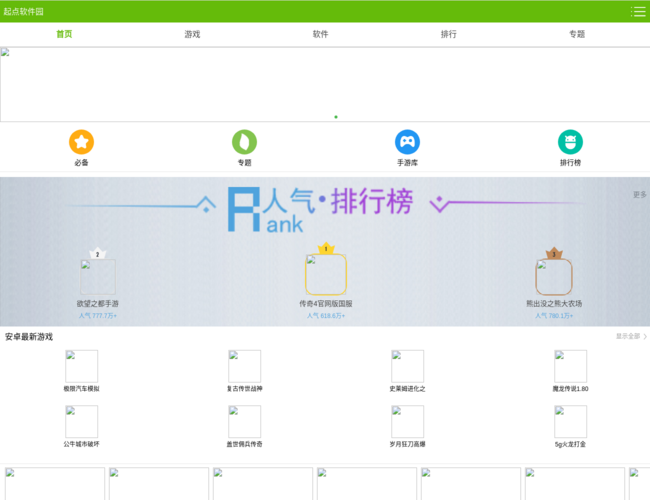Go to the 排行 tab
Viewport: 650px width, 500px height.
pos(449,34)
